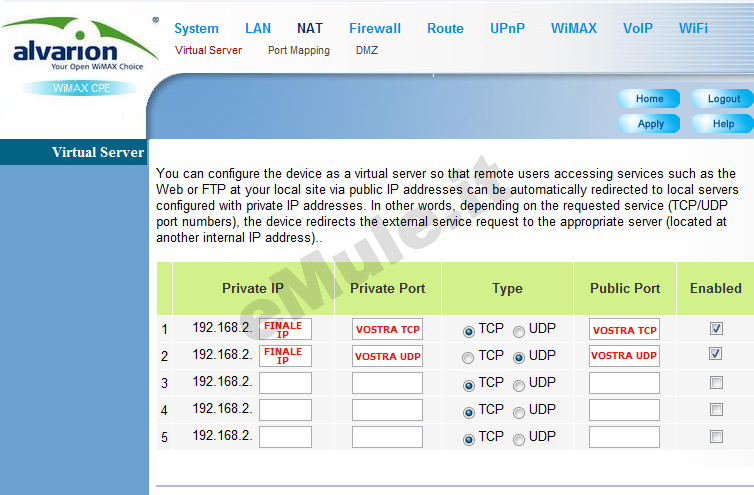Image resolution: width=754 pixels, height=495 pixels.
Task: Open the WiMAX menu
Action: click(x=574, y=28)
